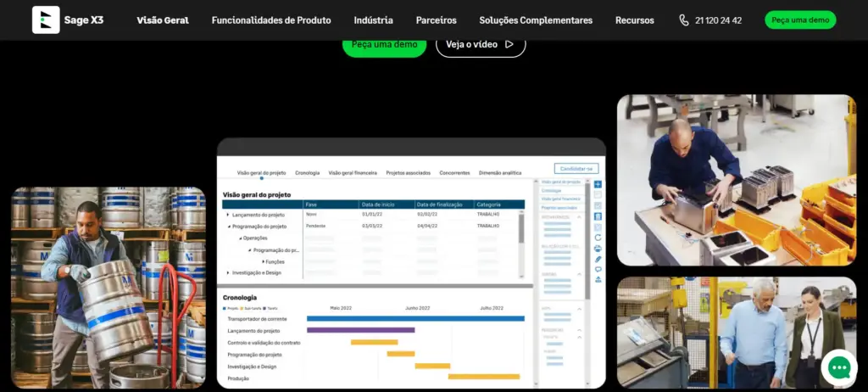The height and width of the screenshot is (392, 868).
Task: Click the pencil edit icon in mockup toolbar
Action: point(598,259)
